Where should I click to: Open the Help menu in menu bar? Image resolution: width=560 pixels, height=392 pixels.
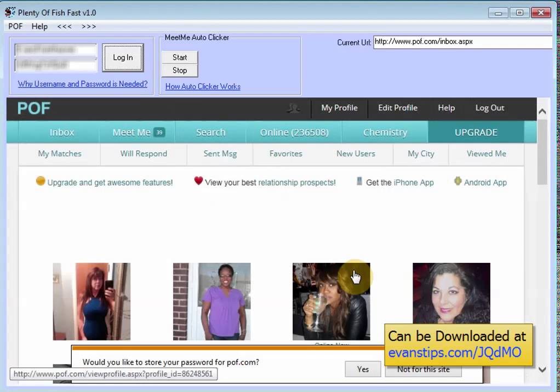[39, 26]
